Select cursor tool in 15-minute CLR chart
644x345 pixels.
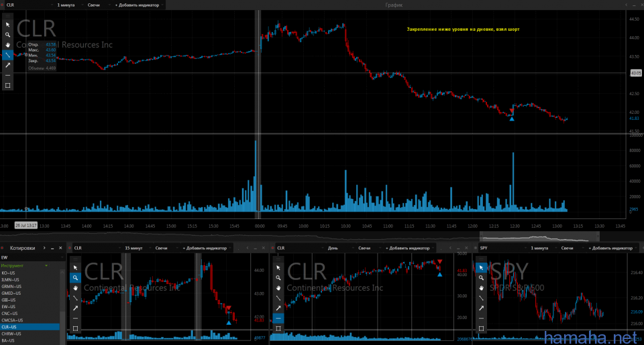(75, 267)
